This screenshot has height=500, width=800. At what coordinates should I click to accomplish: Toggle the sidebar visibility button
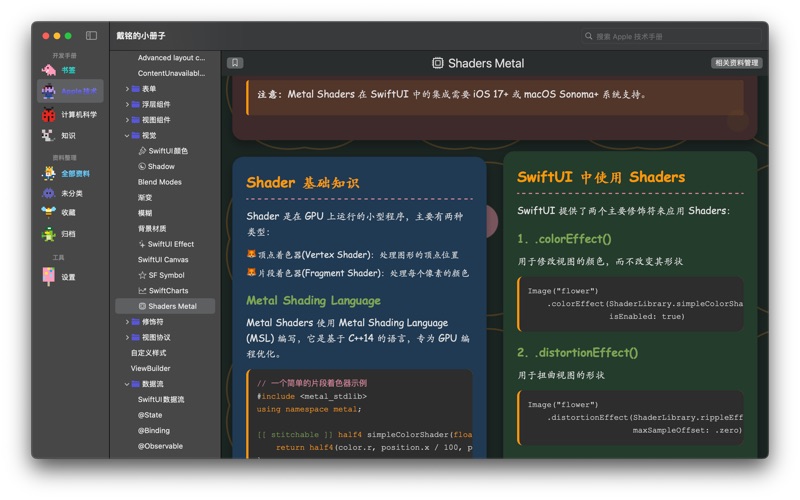(x=91, y=36)
